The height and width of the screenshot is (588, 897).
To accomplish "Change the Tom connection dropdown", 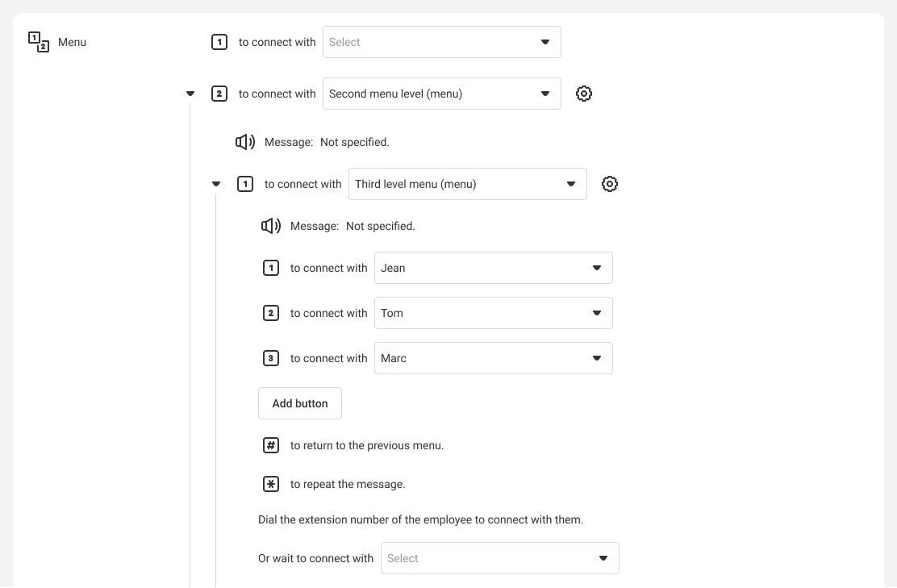I will tap(493, 313).
